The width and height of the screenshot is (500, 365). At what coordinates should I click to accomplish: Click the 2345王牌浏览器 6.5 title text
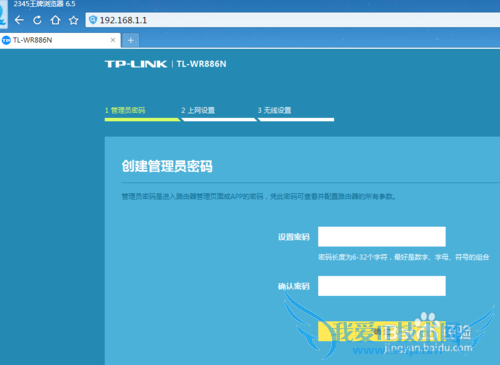click(x=44, y=4)
